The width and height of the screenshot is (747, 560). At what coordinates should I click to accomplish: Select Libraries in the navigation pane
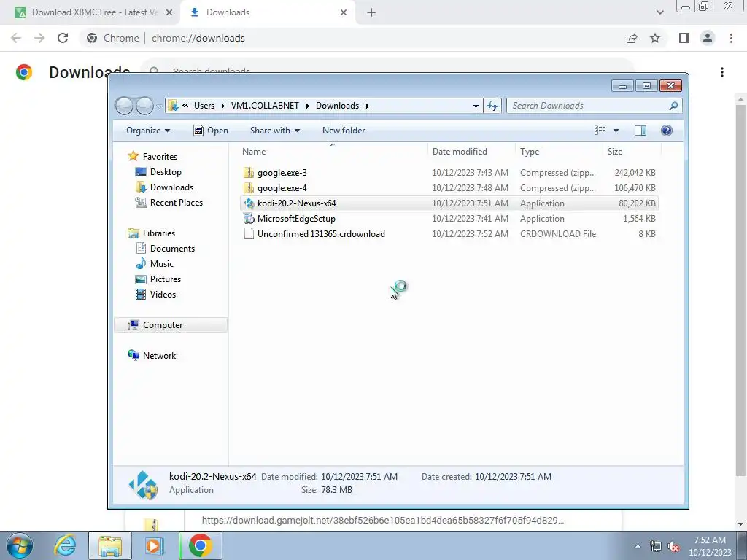coord(158,233)
